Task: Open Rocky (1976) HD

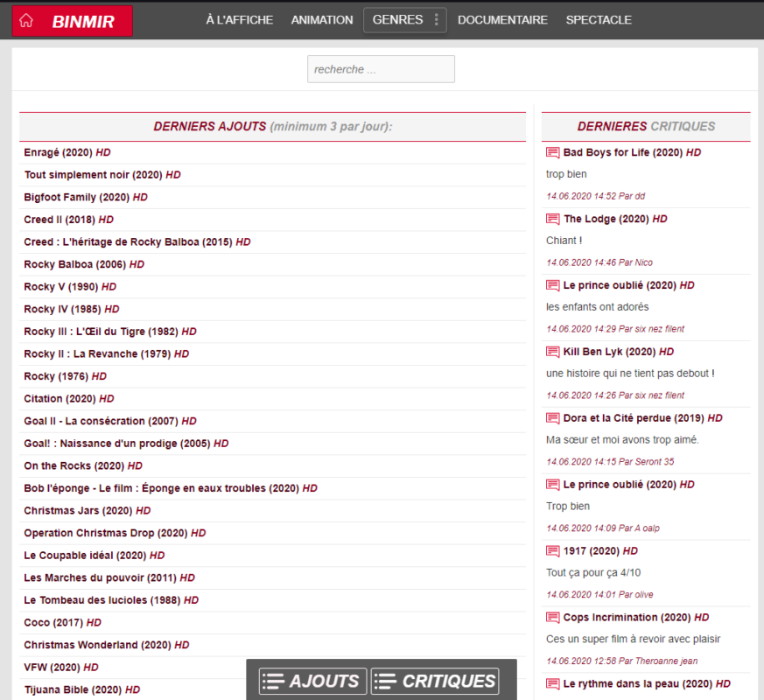Action: click(x=66, y=376)
